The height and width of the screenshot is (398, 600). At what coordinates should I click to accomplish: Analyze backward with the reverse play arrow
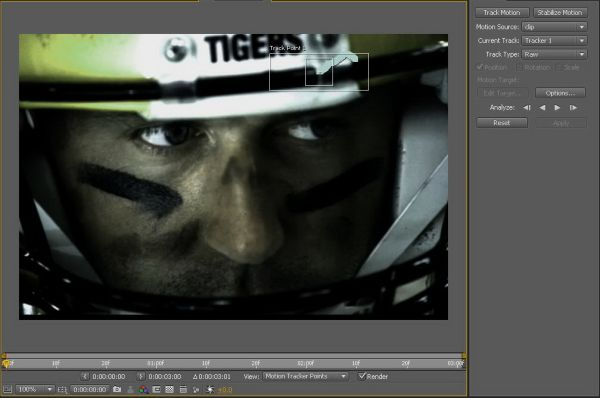pos(542,108)
